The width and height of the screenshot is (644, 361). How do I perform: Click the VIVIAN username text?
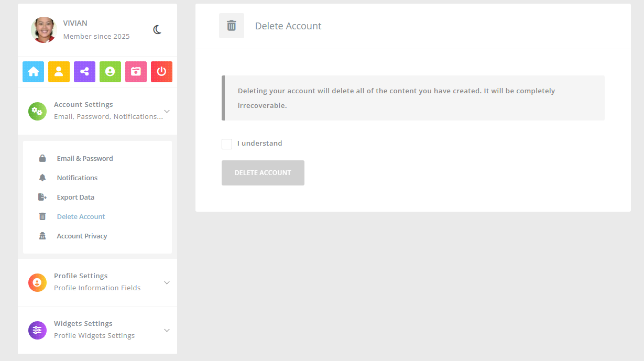click(x=75, y=23)
